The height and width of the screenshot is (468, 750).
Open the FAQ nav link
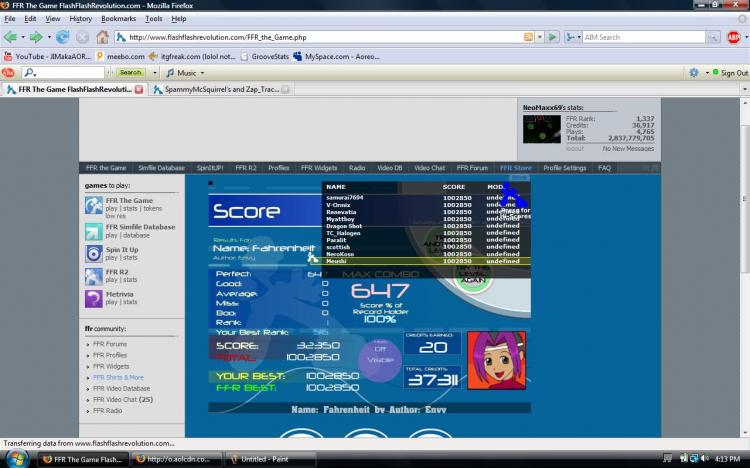tap(604, 168)
